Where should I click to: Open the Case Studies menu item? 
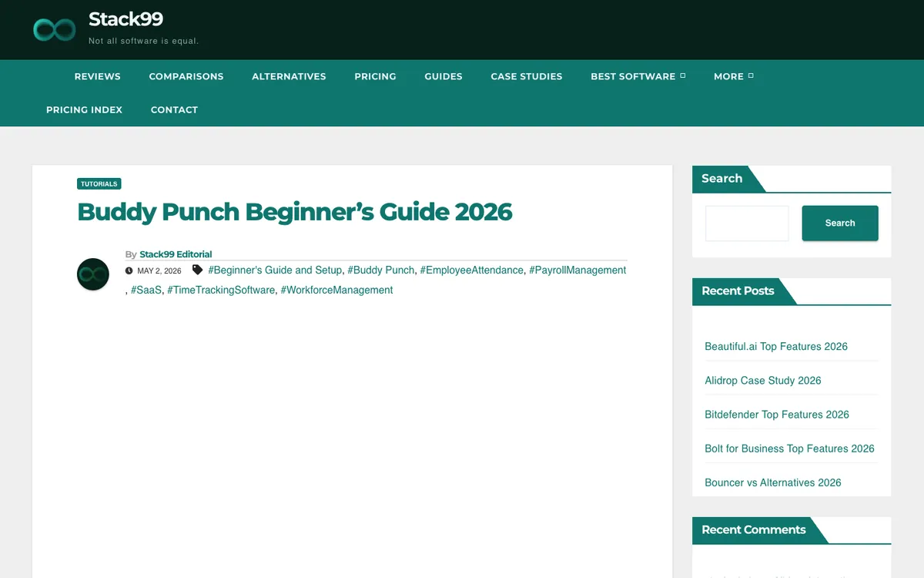pyautogui.click(x=527, y=76)
